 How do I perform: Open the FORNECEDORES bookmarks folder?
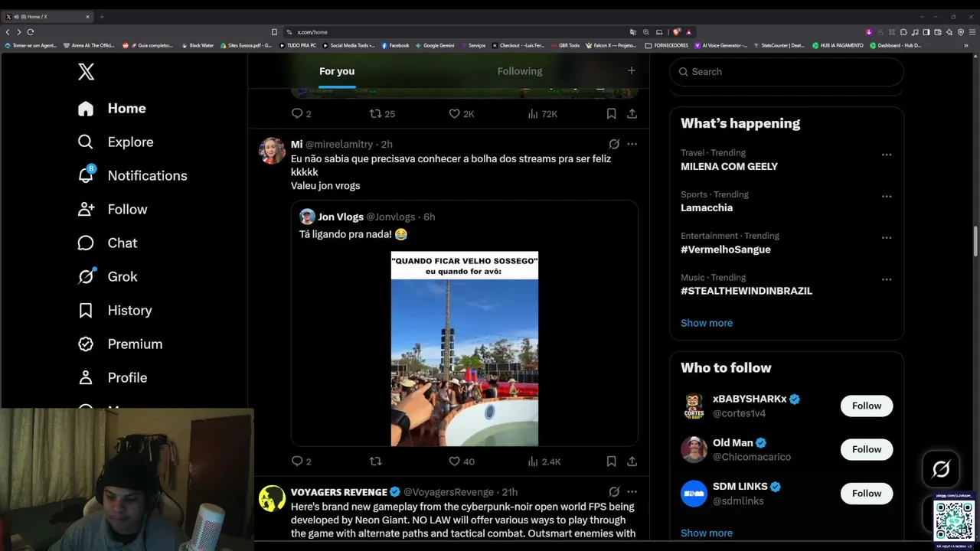point(667,45)
